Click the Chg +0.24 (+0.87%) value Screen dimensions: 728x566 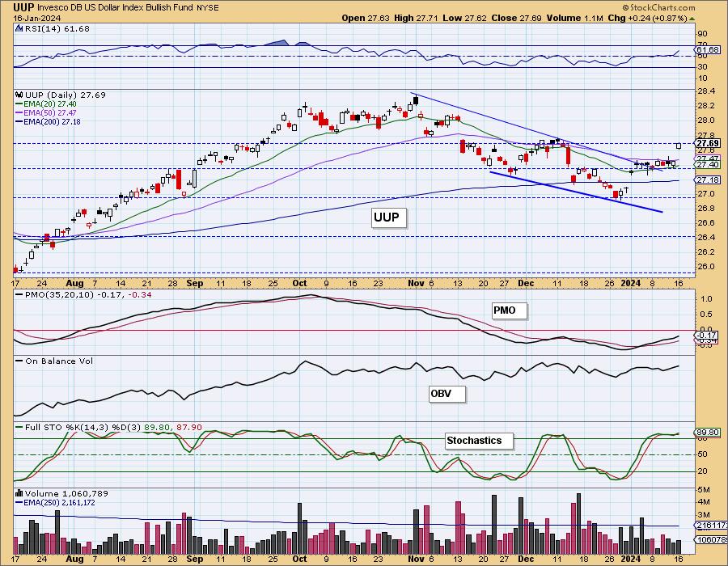point(647,18)
